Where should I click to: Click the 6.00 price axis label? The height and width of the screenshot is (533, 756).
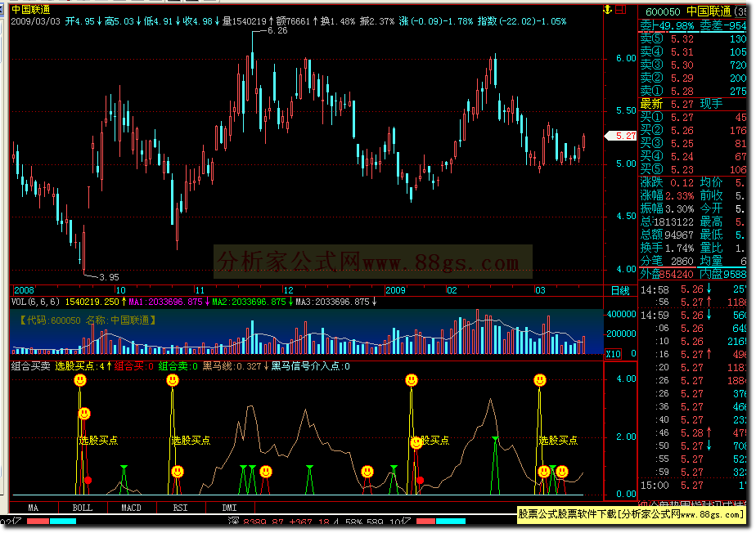pos(626,58)
